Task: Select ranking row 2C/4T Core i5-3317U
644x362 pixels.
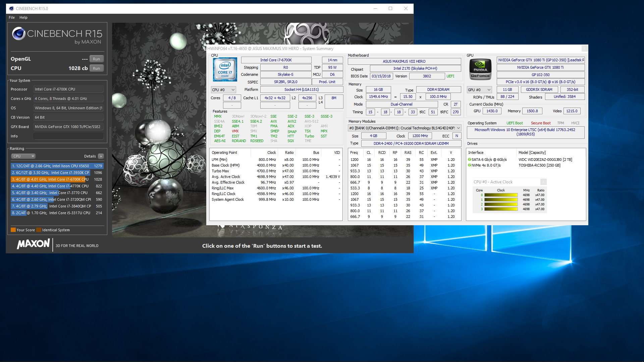Action: [x=57, y=213]
